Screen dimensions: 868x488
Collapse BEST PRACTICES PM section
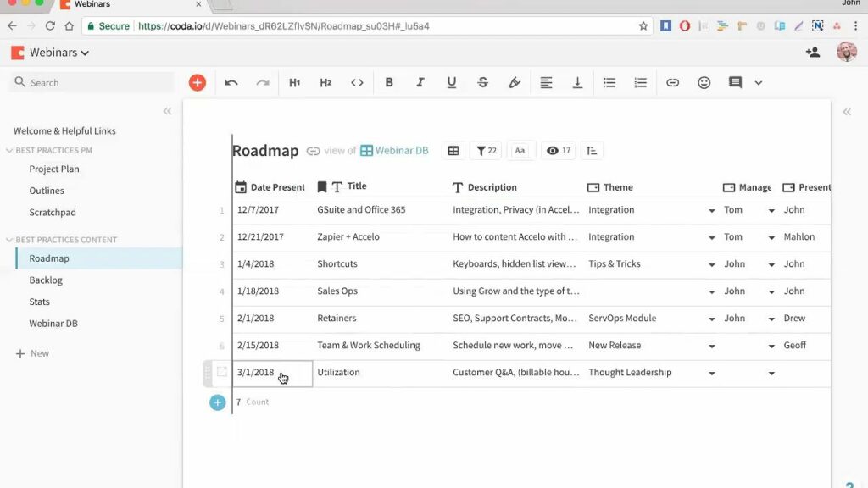pyautogui.click(x=9, y=150)
